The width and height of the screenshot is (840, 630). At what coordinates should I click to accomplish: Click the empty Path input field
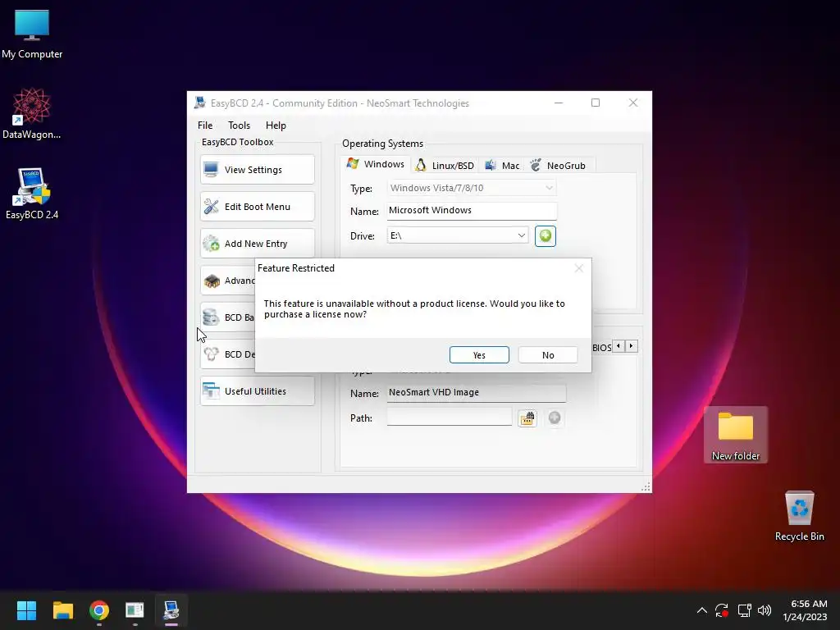449,418
